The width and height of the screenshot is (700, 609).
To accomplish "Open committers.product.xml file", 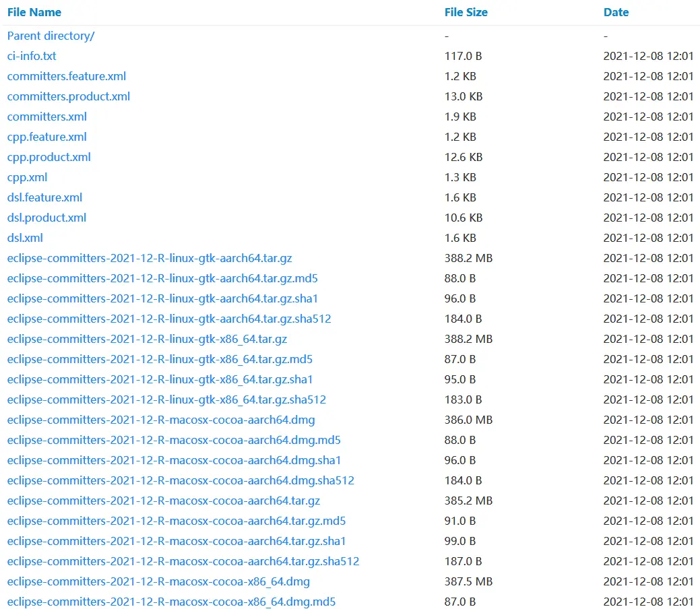I will (x=68, y=96).
